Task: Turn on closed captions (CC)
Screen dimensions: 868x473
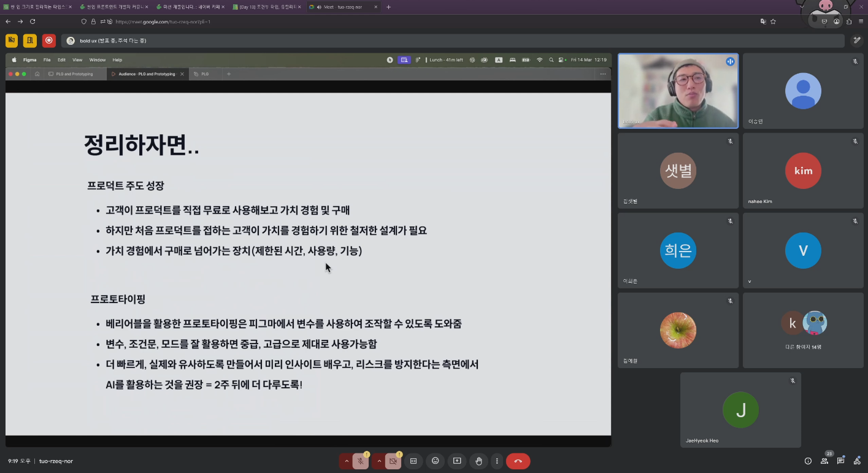Action: click(413, 461)
